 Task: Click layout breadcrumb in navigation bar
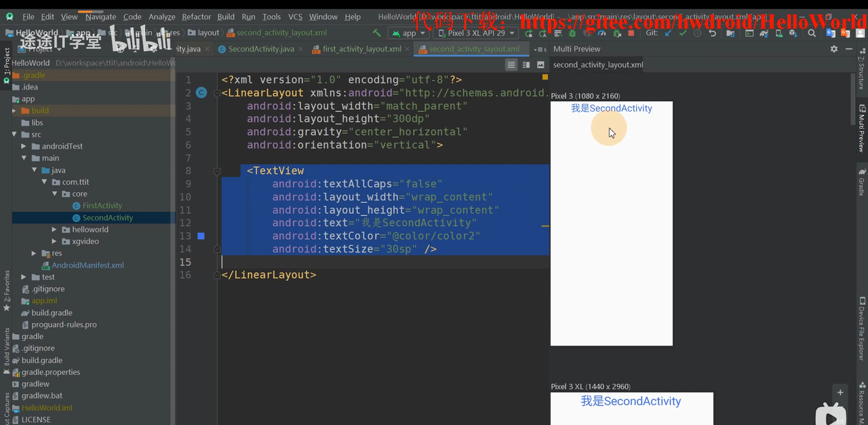click(208, 33)
